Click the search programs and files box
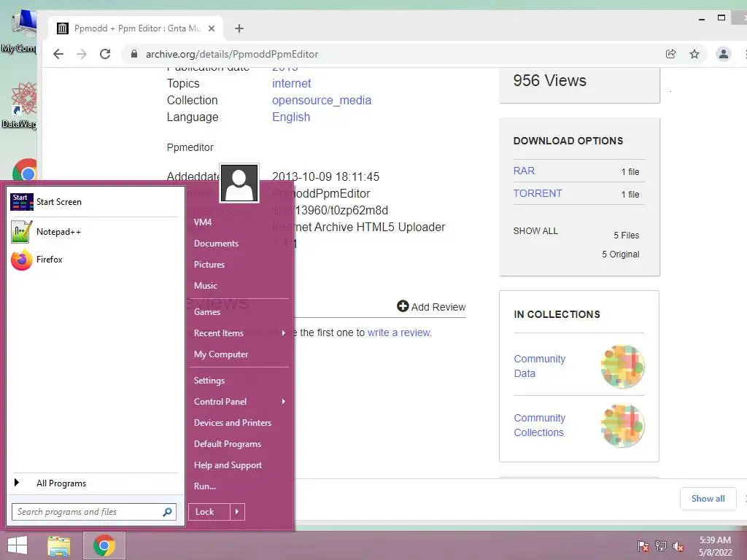This screenshot has height=560, width=747. click(94, 512)
